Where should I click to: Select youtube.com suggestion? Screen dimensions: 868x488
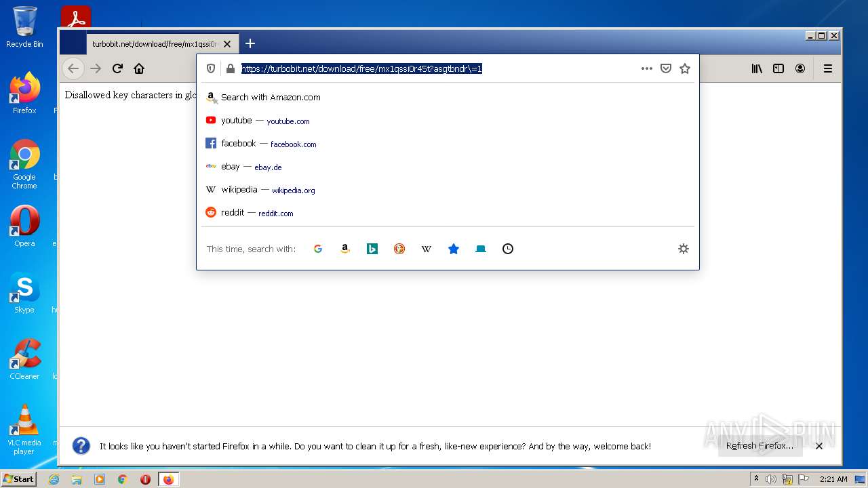click(x=448, y=120)
